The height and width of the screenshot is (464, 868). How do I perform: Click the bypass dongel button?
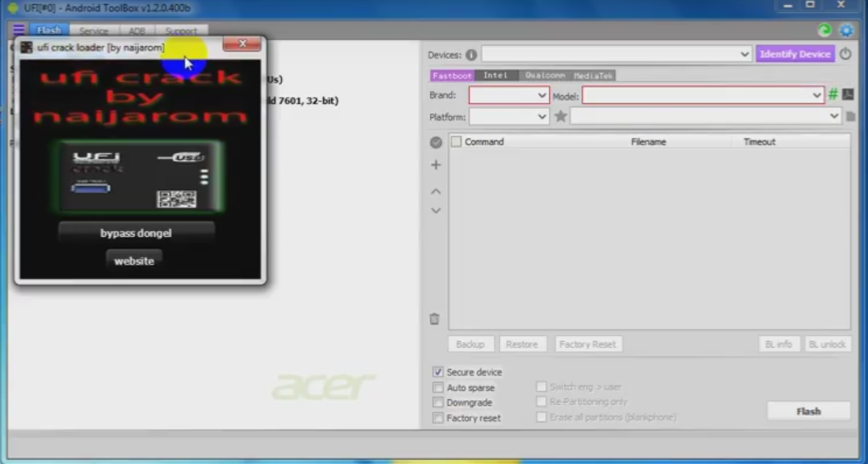(x=136, y=233)
